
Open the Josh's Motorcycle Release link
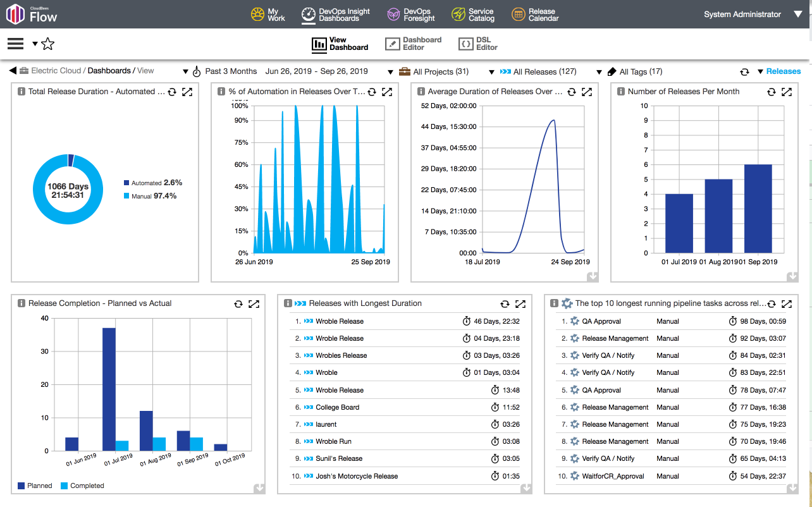pyautogui.click(x=357, y=476)
